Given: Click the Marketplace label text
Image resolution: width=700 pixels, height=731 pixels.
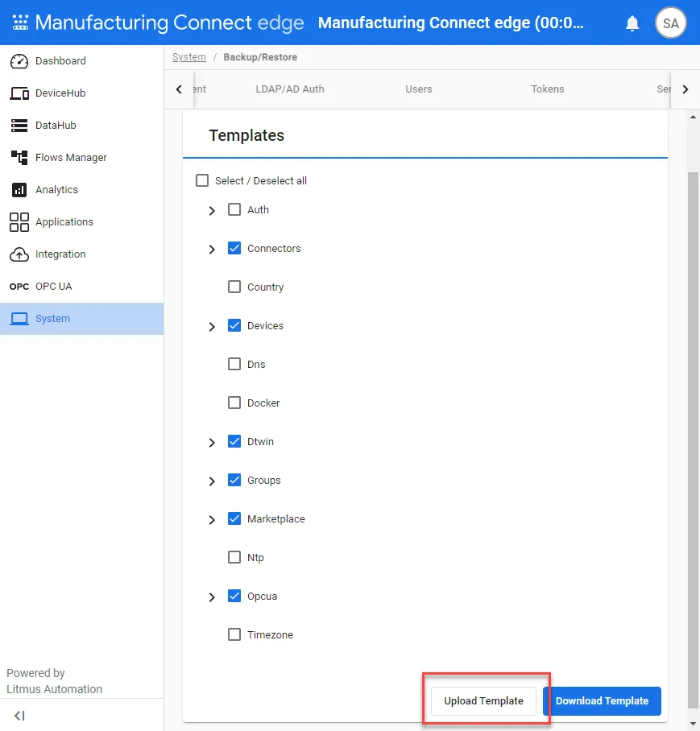Looking at the screenshot, I should click(276, 519).
